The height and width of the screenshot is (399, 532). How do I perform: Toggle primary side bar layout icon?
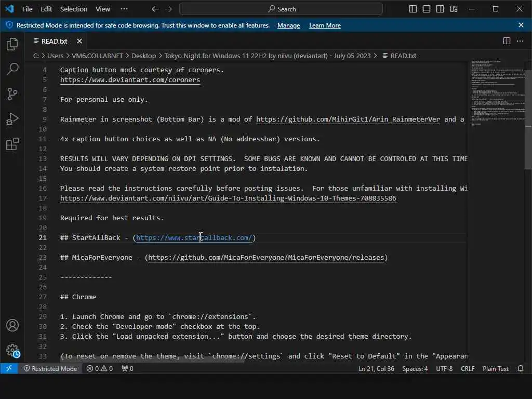413,9
